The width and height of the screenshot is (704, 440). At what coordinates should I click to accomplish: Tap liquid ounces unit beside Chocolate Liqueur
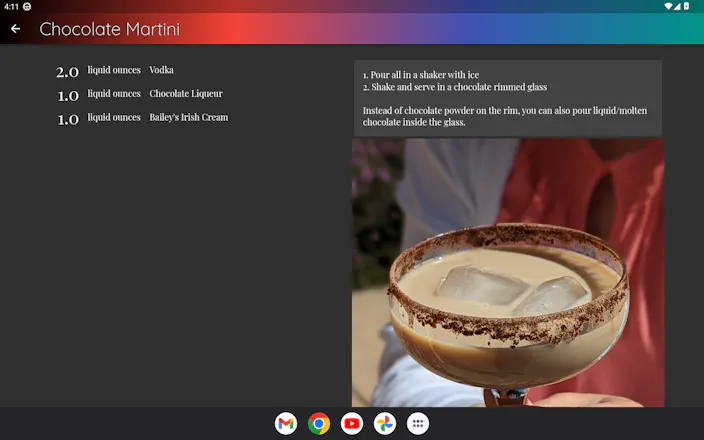[114, 93]
